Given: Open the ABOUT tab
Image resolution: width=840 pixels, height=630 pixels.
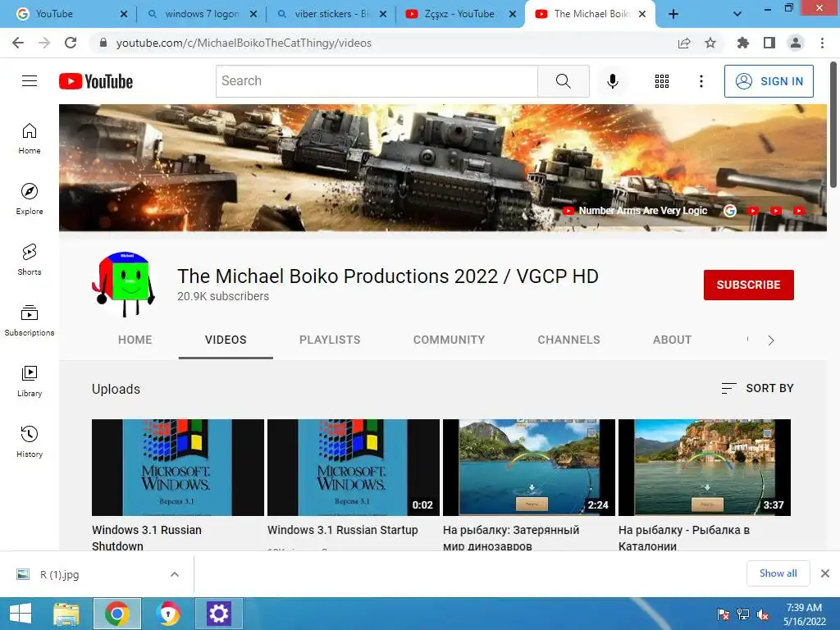Looking at the screenshot, I should coord(673,340).
